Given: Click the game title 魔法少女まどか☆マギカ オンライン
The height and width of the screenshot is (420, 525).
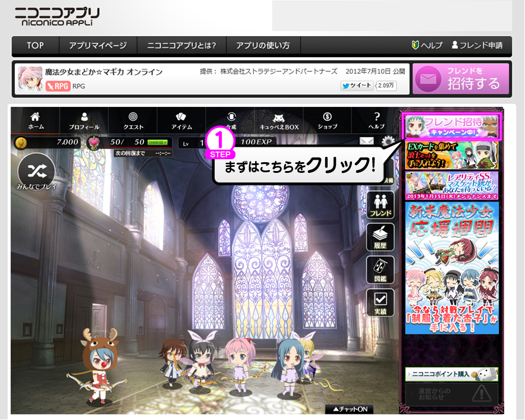Looking at the screenshot, I should pyautogui.click(x=104, y=72).
